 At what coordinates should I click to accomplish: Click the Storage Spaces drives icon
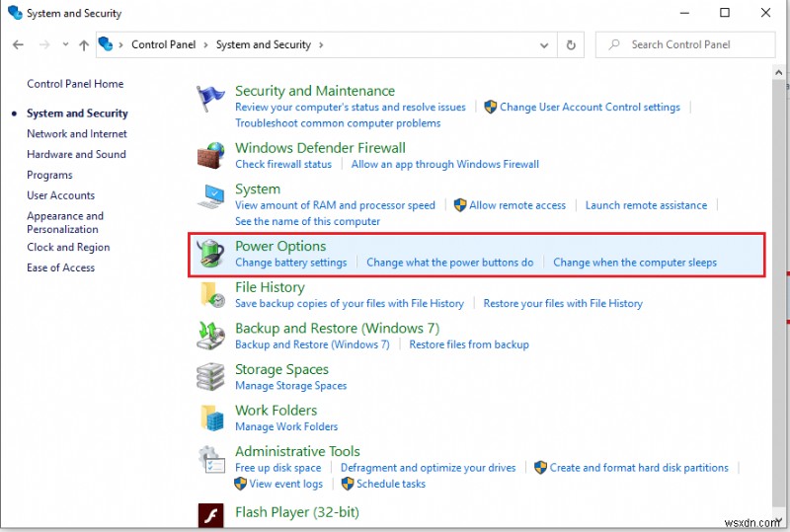point(210,376)
